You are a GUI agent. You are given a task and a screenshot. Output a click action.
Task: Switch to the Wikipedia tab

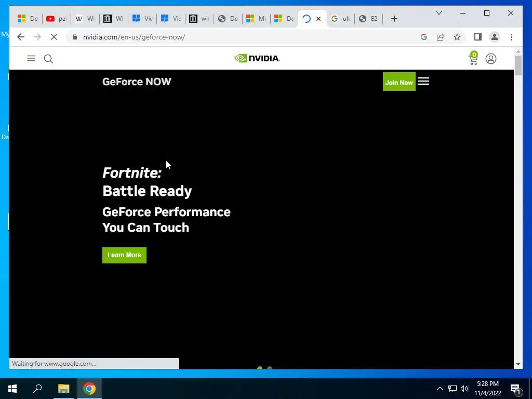(x=85, y=19)
